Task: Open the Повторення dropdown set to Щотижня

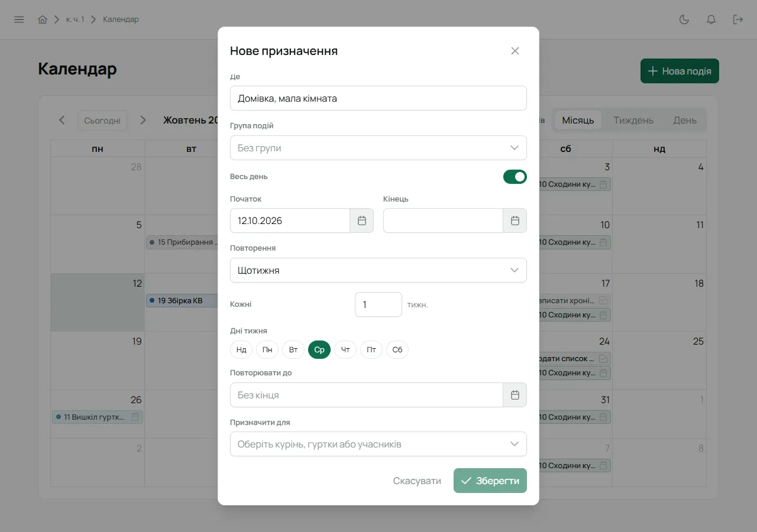Action: [378, 270]
